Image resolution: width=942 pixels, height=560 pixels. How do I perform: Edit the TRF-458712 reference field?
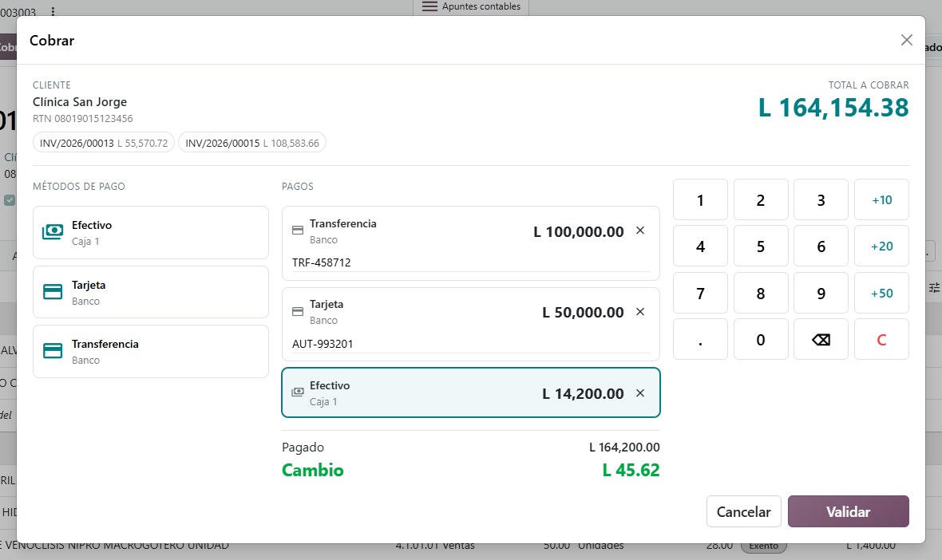coord(470,263)
